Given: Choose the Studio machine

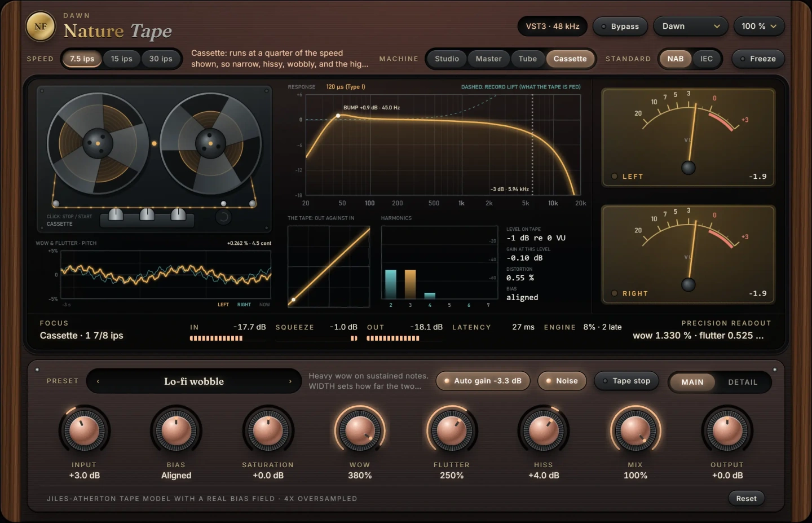Looking at the screenshot, I should [x=447, y=59].
